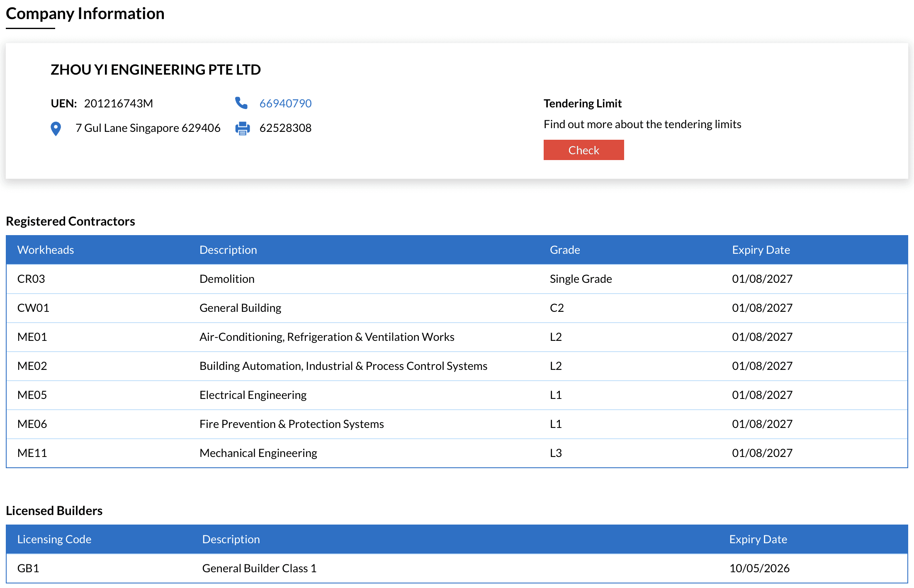Click the Registered Contractors section heading
Image resolution: width=914 pixels, height=588 pixels.
tap(70, 221)
